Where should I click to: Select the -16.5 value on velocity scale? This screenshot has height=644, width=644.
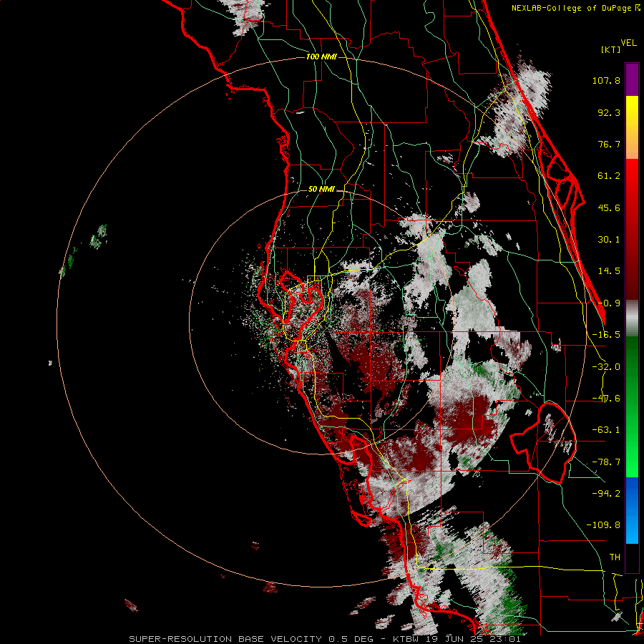click(606, 335)
